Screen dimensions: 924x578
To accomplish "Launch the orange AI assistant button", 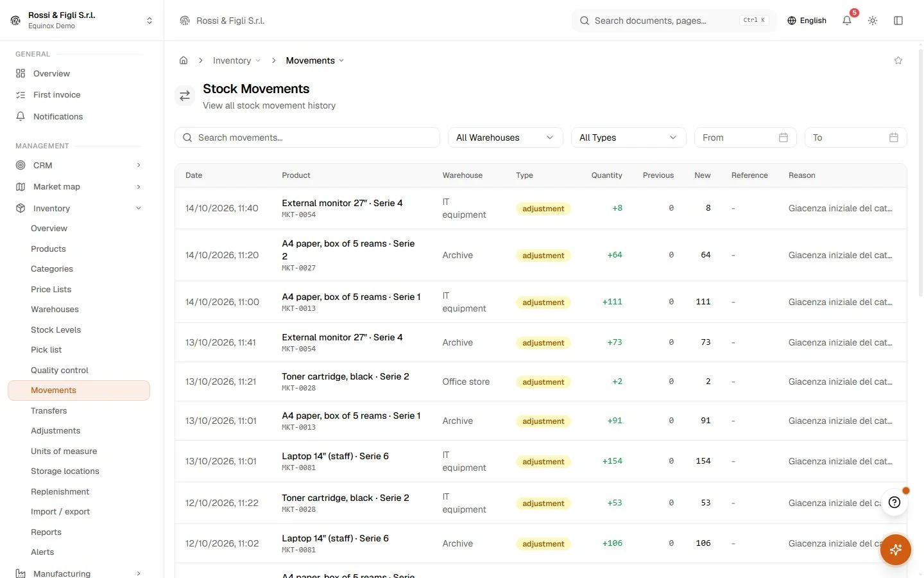I will 896,550.
